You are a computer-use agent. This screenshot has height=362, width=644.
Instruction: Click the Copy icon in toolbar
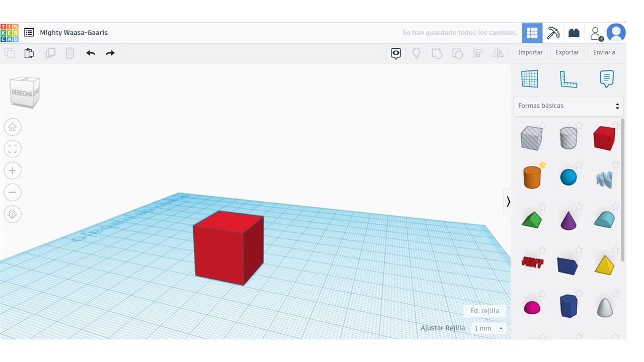point(10,53)
